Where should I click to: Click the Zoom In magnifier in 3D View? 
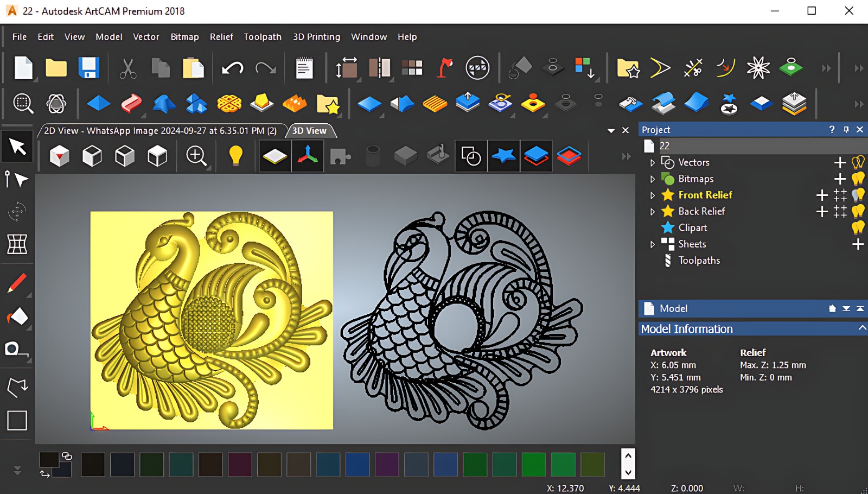196,156
